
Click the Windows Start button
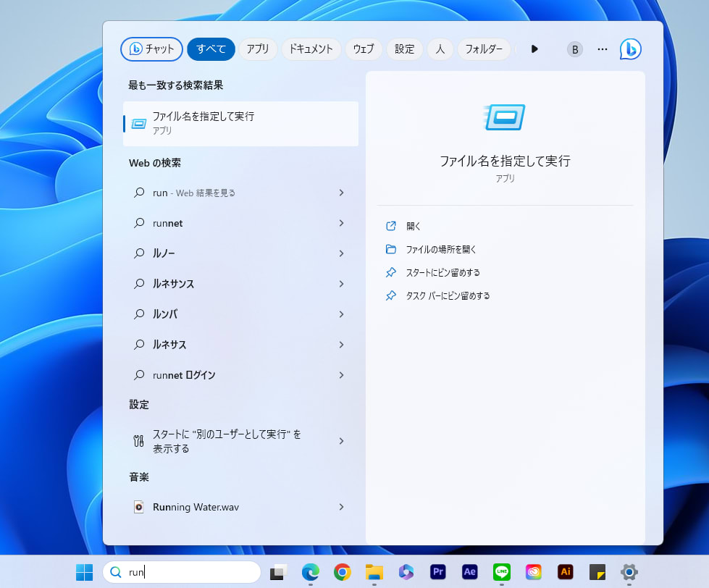(85, 572)
